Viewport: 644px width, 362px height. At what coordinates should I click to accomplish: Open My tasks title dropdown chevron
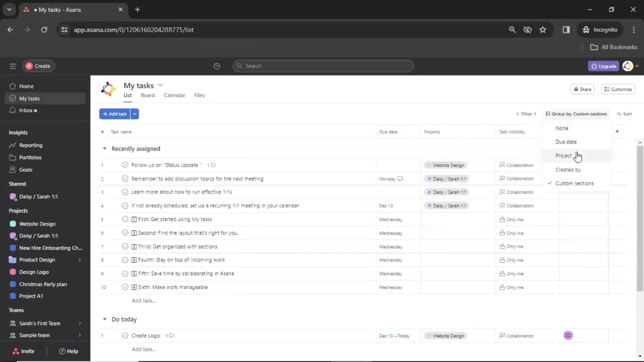(x=160, y=85)
